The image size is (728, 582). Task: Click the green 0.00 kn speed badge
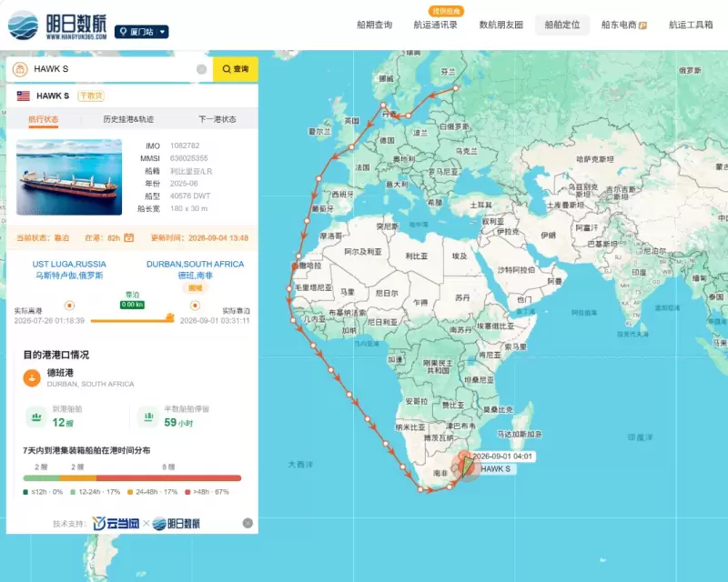[132, 305]
